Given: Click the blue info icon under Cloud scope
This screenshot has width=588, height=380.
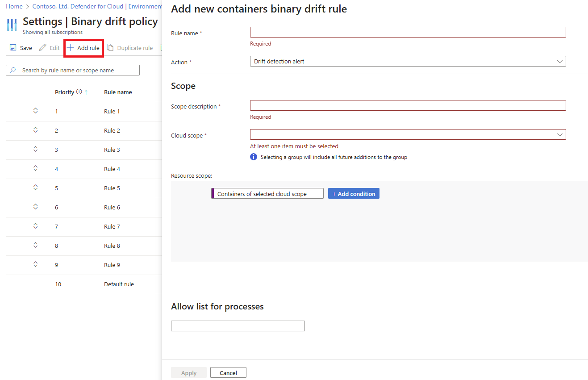Looking at the screenshot, I should coord(254,157).
